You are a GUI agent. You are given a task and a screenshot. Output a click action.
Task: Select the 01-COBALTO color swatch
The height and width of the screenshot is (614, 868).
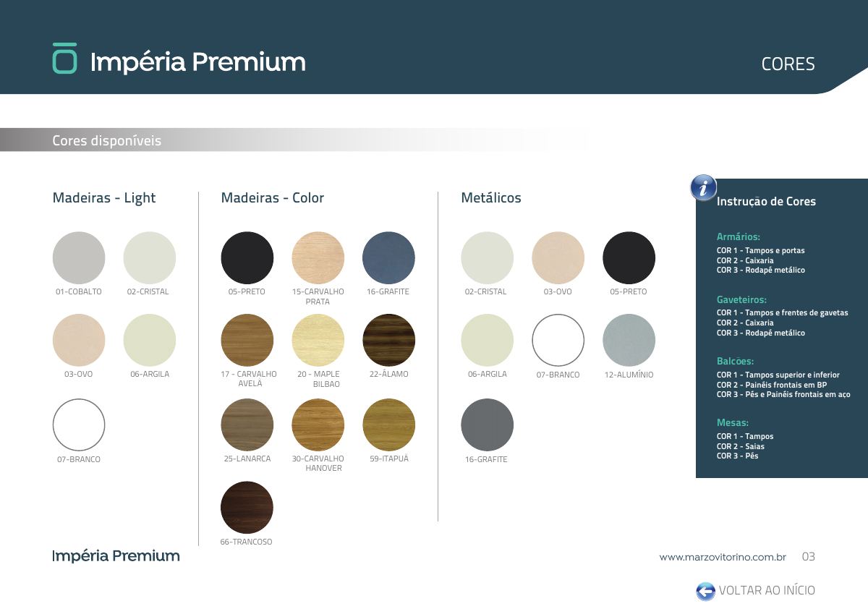point(79,257)
